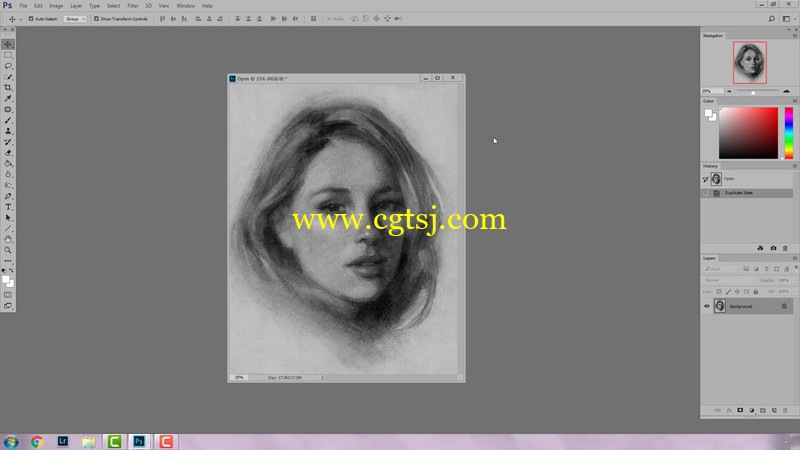The image size is (800, 450).
Task: Open the workspace switcher dropdown
Action: click(x=789, y=19)
